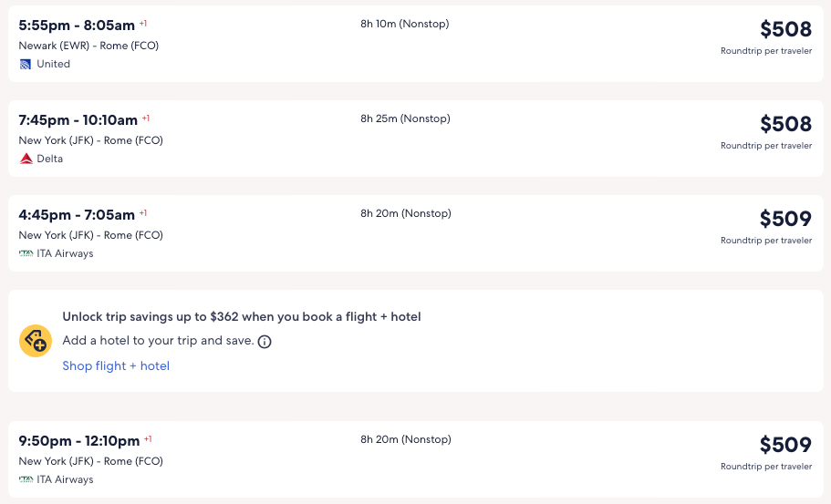
Task: Click the $509 price on 4:45pm flight
Action: click(x=785, y=219)
